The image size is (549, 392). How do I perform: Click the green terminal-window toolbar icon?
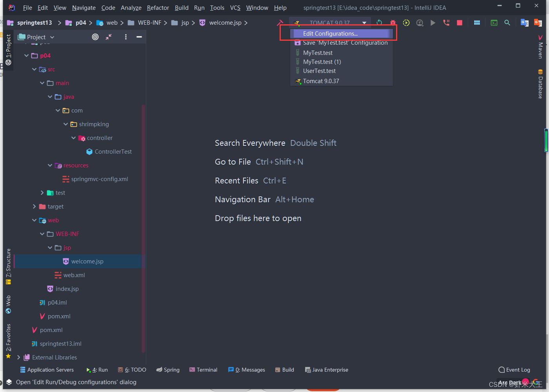pos(494,23)
